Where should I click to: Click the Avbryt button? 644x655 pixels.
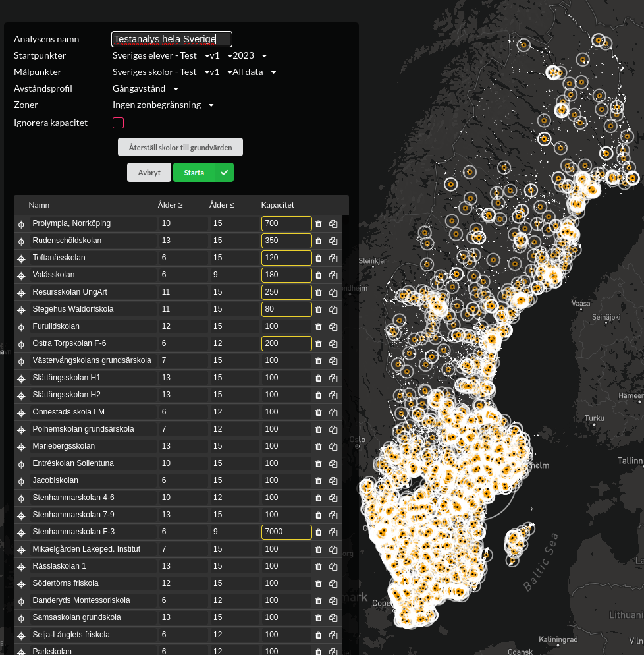(149, 173)
